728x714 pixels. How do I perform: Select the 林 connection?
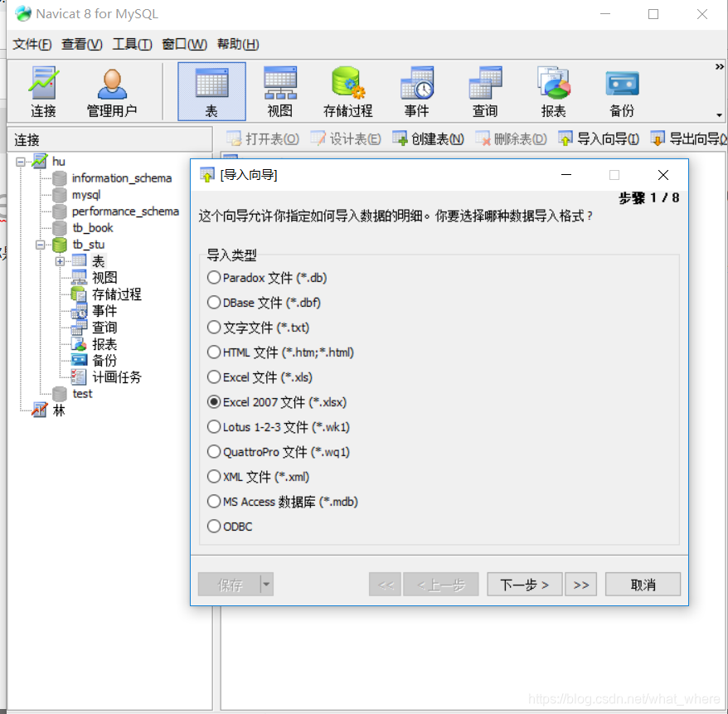59,410
